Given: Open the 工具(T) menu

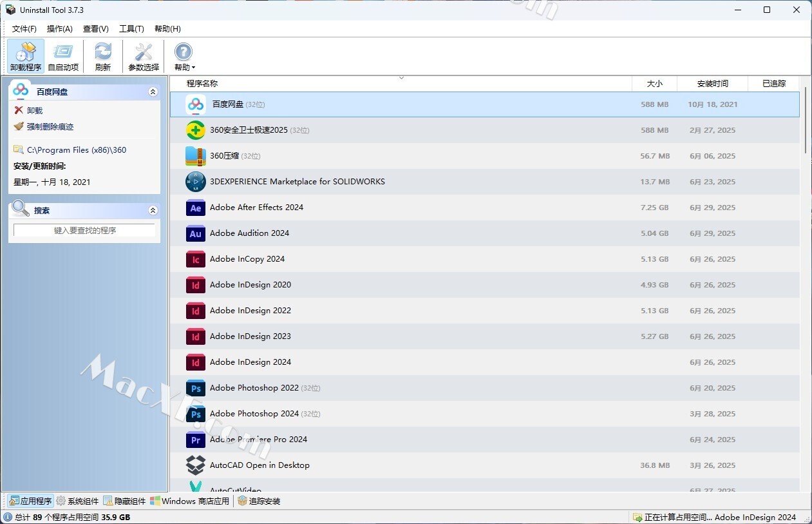Looking at the screenshot, I should coord(131,29).
